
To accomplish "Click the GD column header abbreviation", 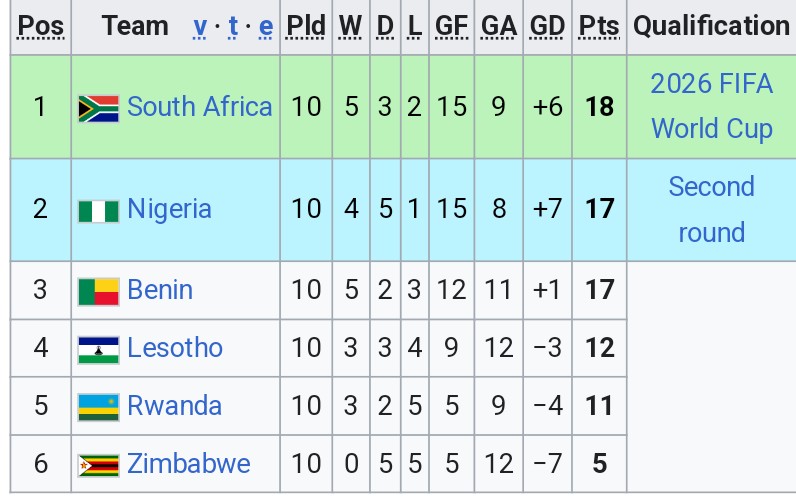I will click(x=547, y=26).
